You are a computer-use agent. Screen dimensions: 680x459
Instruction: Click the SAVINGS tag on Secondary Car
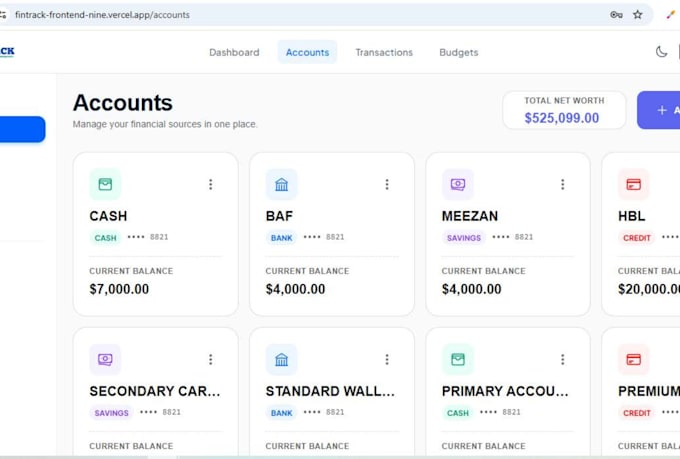[x=111, y=413]
